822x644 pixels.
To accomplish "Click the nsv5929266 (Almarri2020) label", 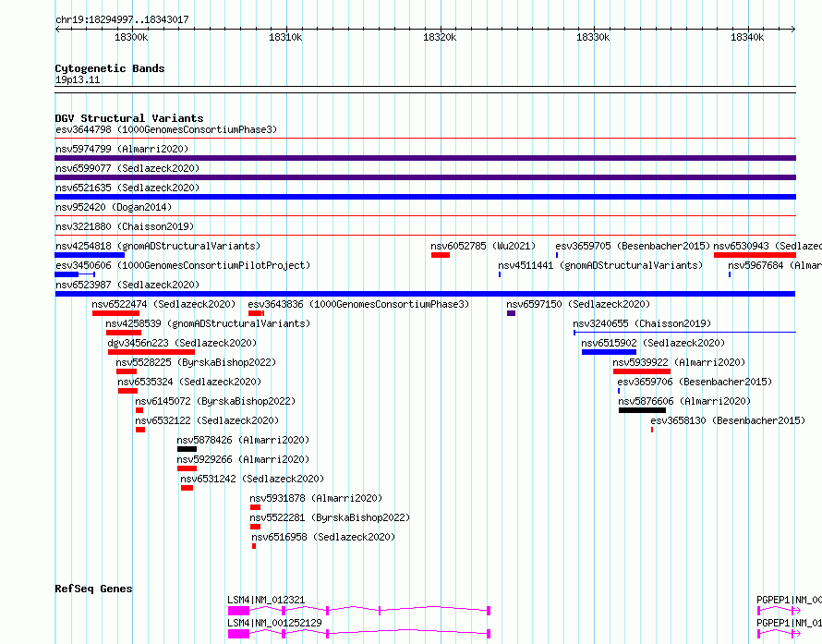I will [x=243, y=459].
